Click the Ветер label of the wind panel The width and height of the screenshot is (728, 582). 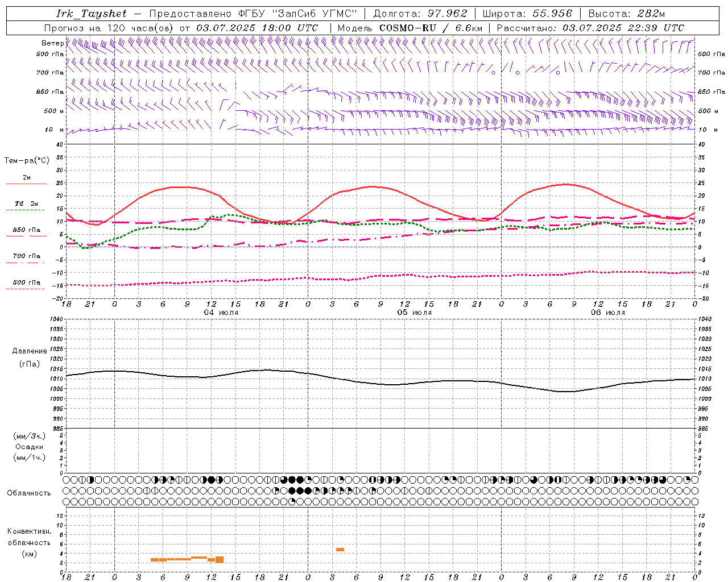tap(53, 43)
